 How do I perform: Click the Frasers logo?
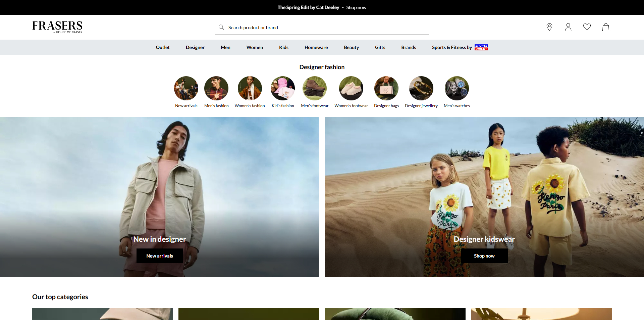point(57,27)
